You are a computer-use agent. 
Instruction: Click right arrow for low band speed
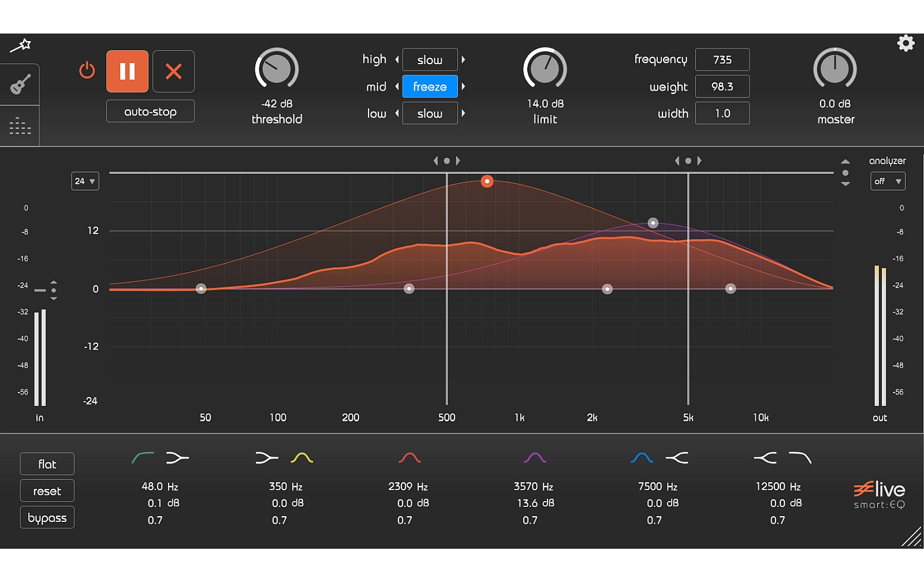[463, 113]
